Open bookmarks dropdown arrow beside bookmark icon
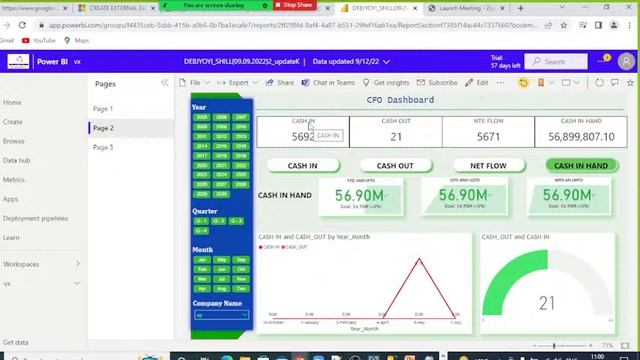Image resolution: width=640 pixels, height=360 pixels. (551, 83)
